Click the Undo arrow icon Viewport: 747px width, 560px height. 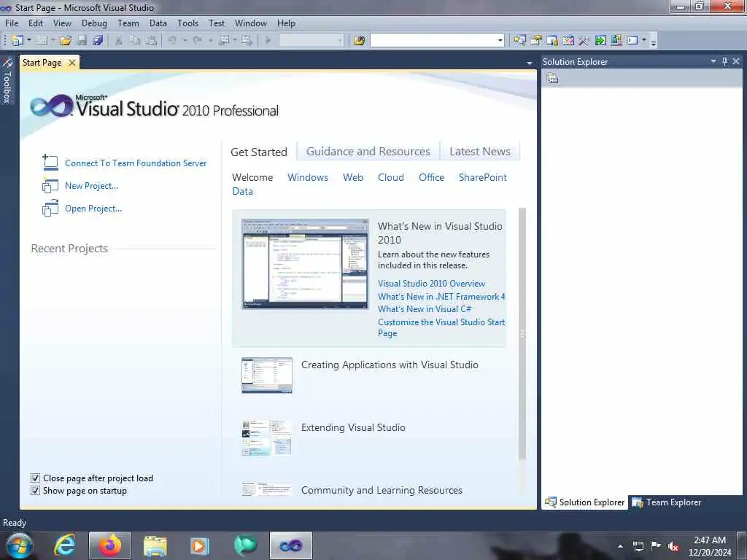(172, 41)
